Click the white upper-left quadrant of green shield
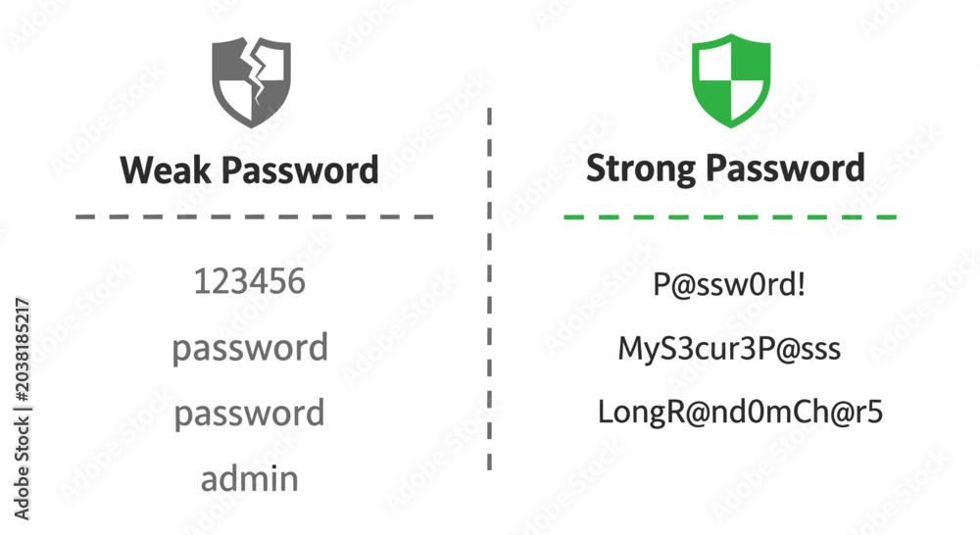The height and width of the screenshot is (535, 980). pyautogui.click(x=714, y=63)
